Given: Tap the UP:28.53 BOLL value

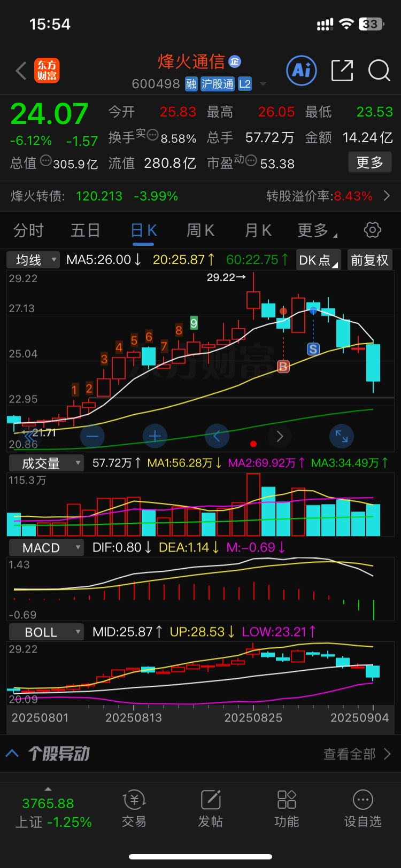Looking at the screenshot, I should coord(202,632).
